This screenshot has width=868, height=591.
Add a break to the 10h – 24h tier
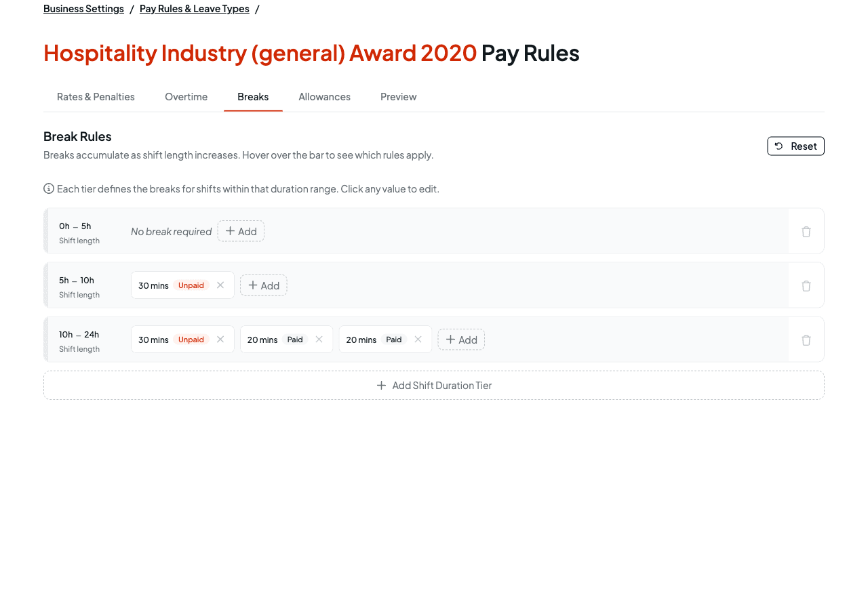pos(461,340)
